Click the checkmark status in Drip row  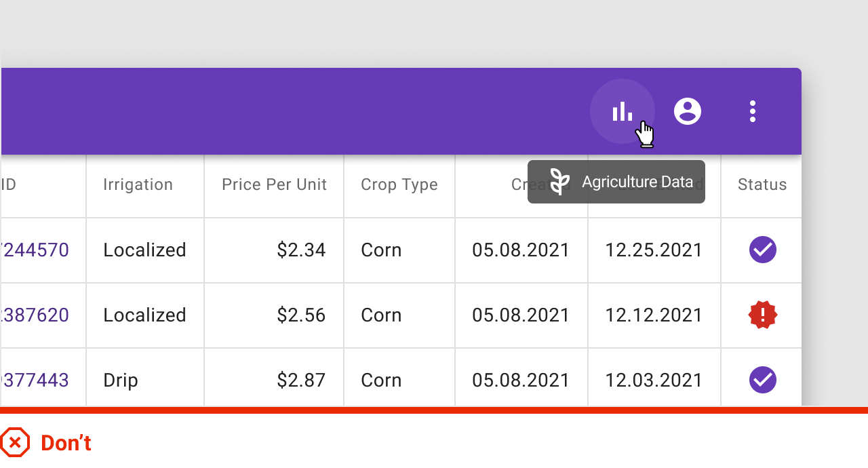click(762, 380)
